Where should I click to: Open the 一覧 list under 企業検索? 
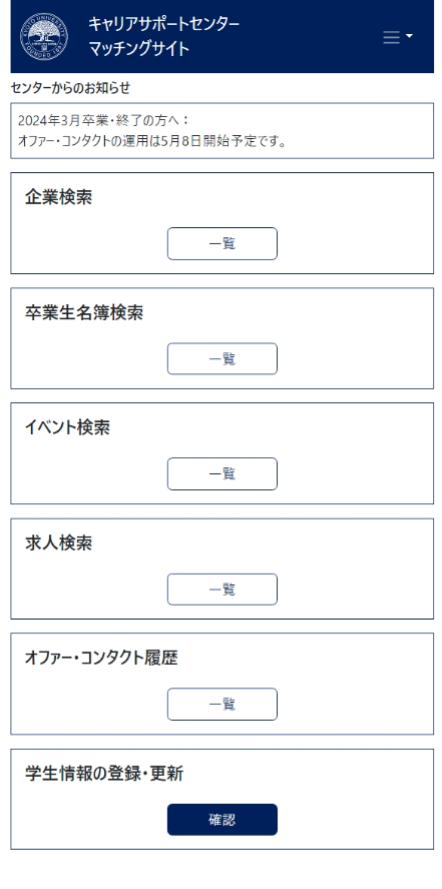(222, 244)
